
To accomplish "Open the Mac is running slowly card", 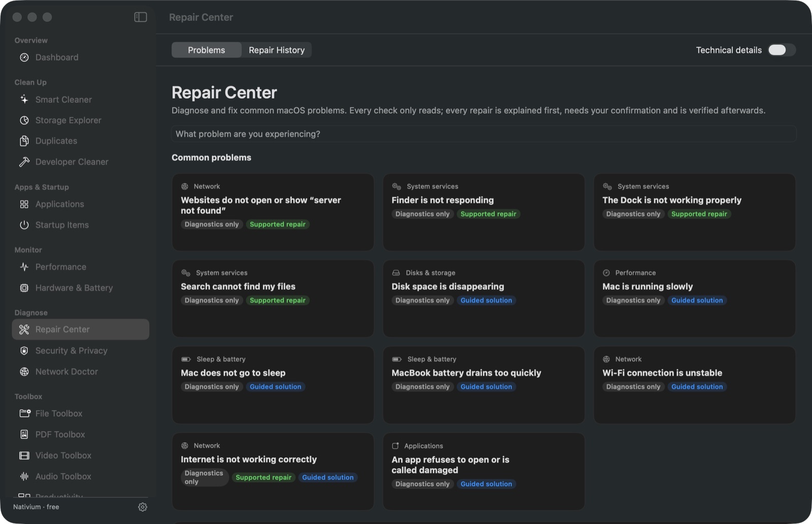I will tap(694, 299).
